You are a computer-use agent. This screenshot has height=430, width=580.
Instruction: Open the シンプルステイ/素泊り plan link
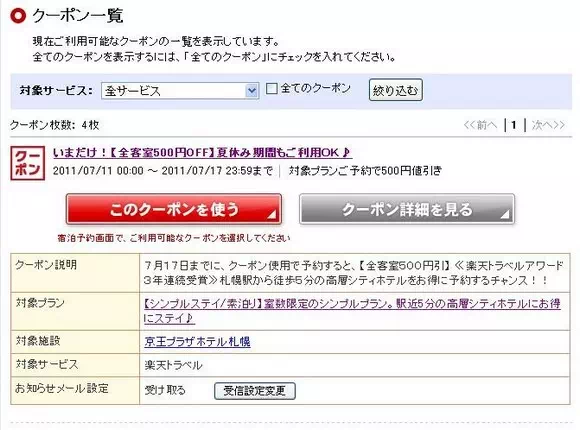point(352,311)
